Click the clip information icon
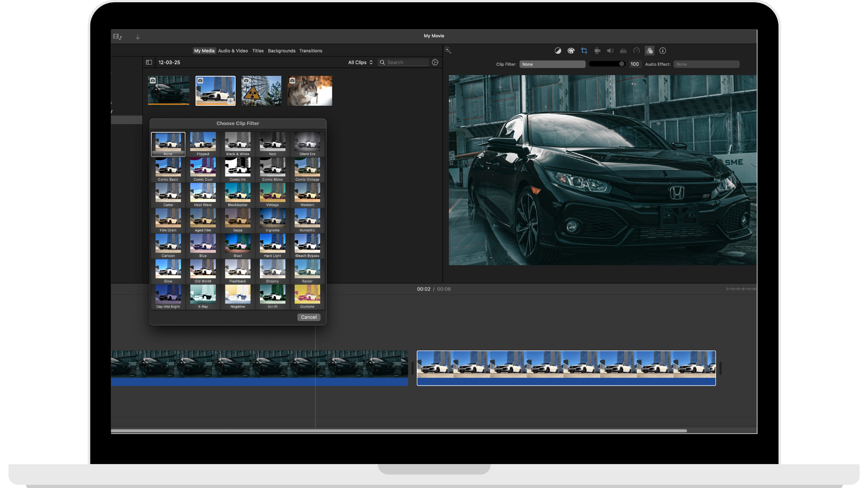This screenshot has width=868, height=488. tap(663, 51)
